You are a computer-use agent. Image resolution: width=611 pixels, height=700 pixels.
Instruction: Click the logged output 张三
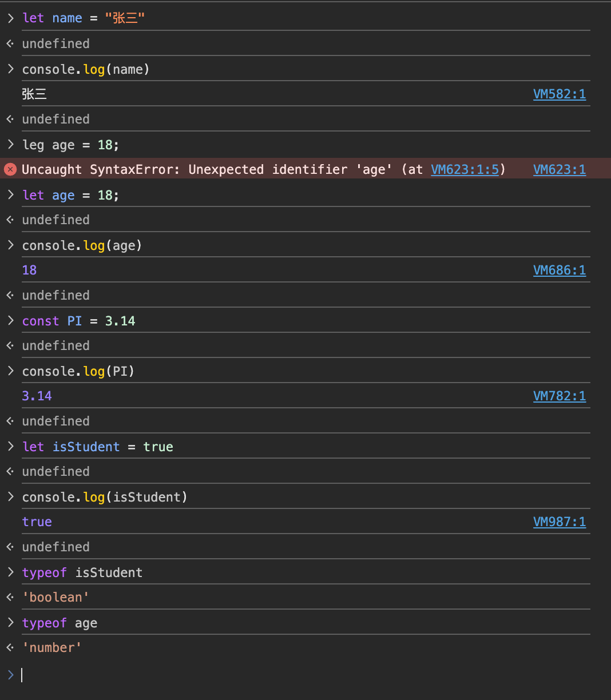(x=34, y=94)
